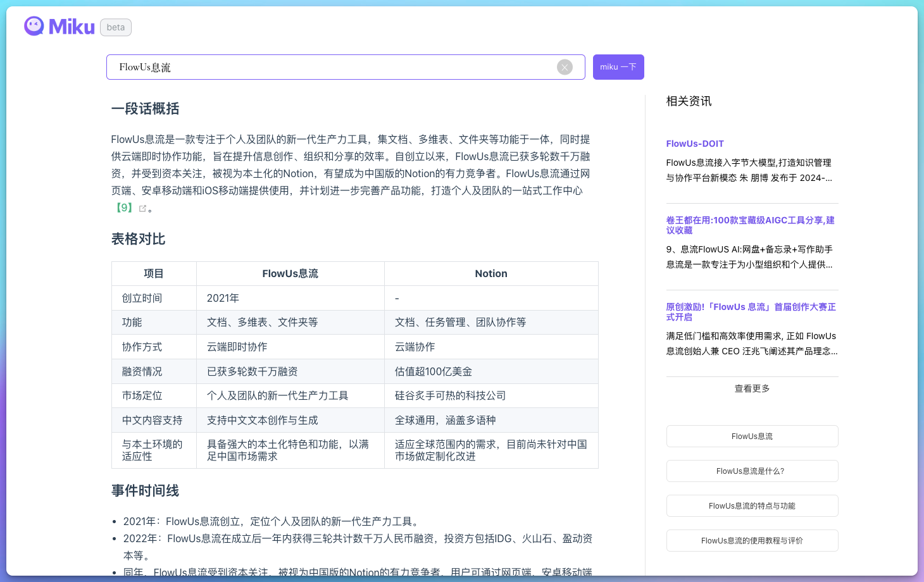This screenshot has width=924, height=582.
Task: Select 'FlowUs息流的使用教程与评价' suggestion
Action: [752, 541]
